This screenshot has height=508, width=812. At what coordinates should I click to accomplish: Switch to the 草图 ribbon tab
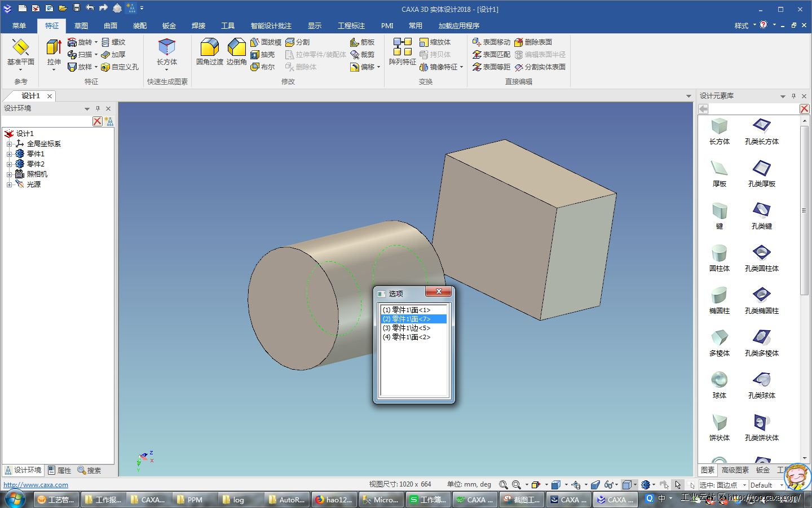(x=81, y=26)
